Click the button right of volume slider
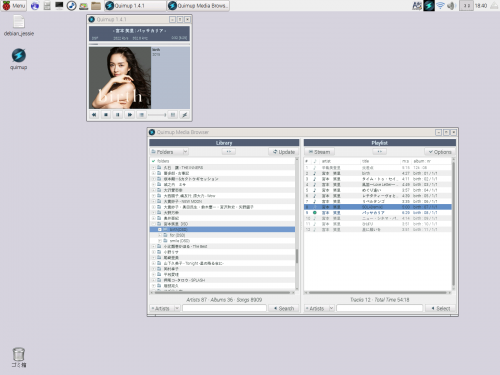The image size is (500, 375). [173, 115]
